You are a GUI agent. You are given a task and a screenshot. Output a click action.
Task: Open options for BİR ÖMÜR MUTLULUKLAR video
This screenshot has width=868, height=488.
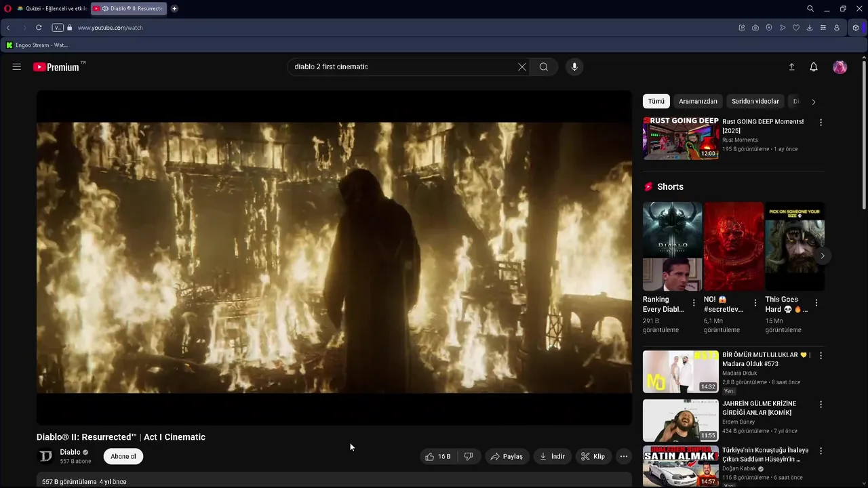coord(821,355)
